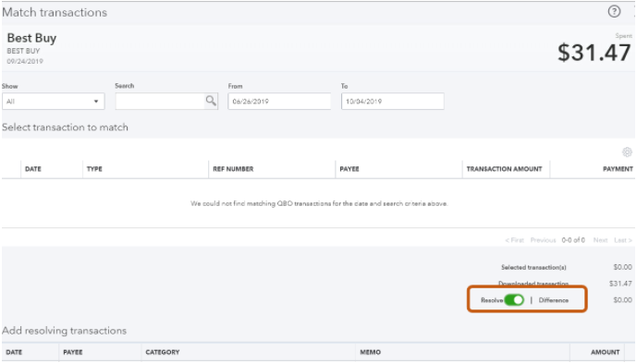Sort by the REF NUMBER column header
637x364 pixels.
233,169
